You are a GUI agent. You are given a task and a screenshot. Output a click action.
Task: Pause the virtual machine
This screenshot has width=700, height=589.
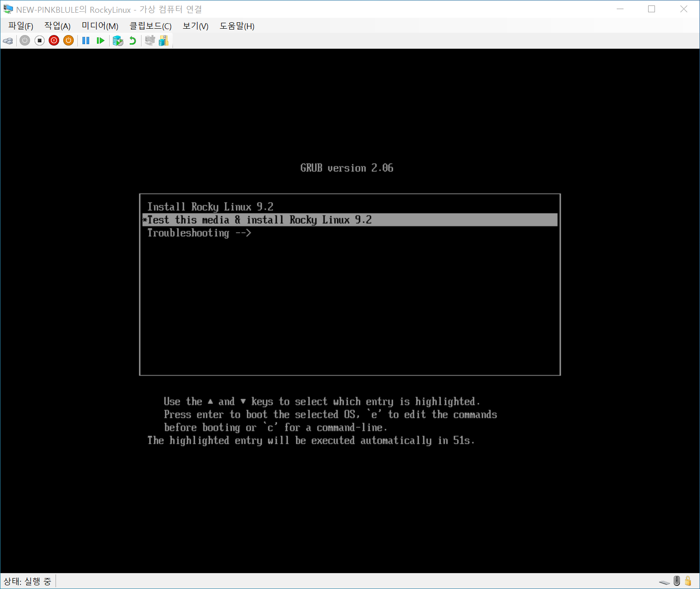86,41
